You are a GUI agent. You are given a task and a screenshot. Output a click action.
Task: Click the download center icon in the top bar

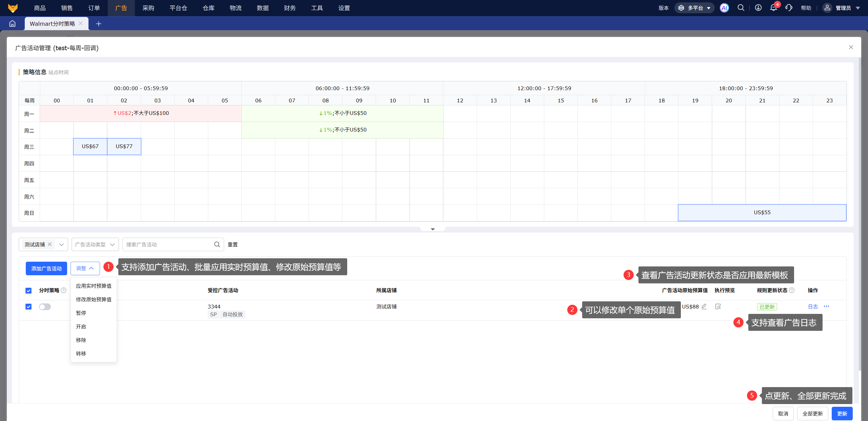(x=758, y=8)
